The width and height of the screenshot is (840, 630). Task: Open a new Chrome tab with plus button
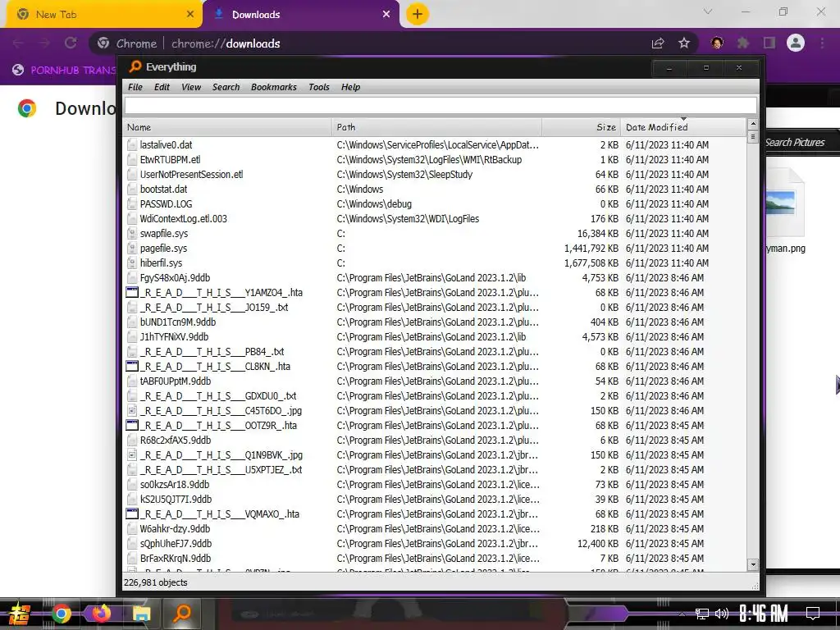click(418, 14)
